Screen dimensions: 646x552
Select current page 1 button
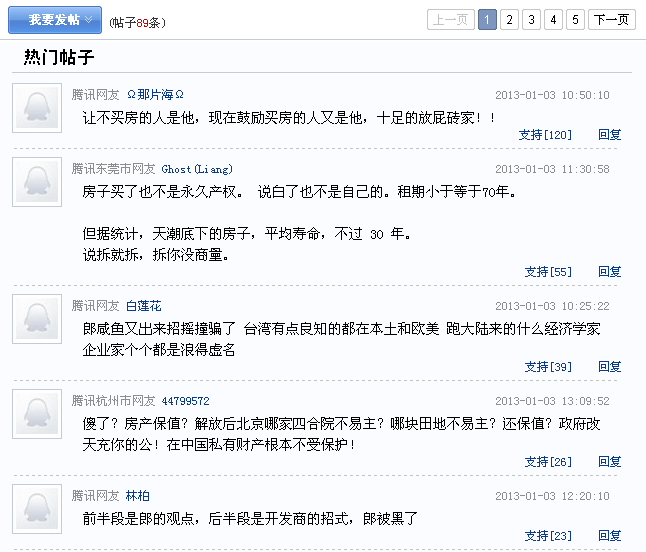pos(487,20)
